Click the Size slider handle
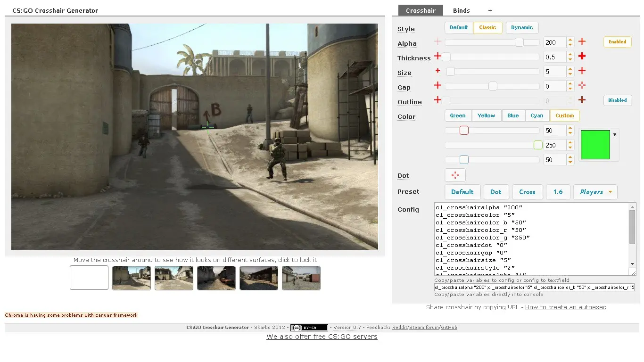Viewport: 644px width, 362px height. tap(450, 72)
